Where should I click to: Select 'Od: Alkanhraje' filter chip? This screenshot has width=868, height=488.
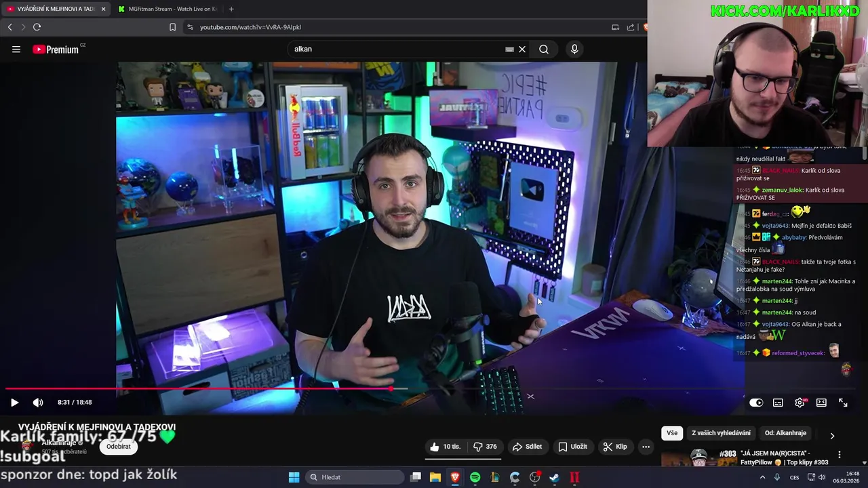coord(785,433)
